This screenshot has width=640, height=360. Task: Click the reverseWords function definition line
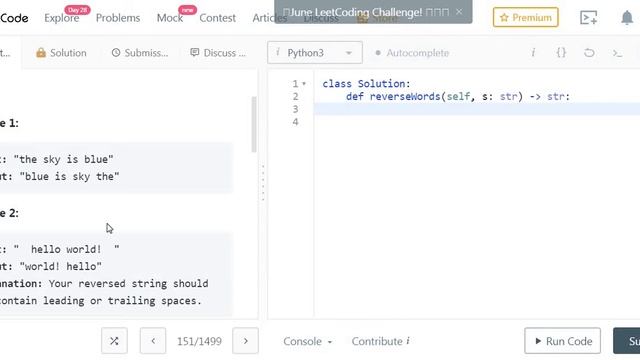pyautogui.click(x=458, y=96)
